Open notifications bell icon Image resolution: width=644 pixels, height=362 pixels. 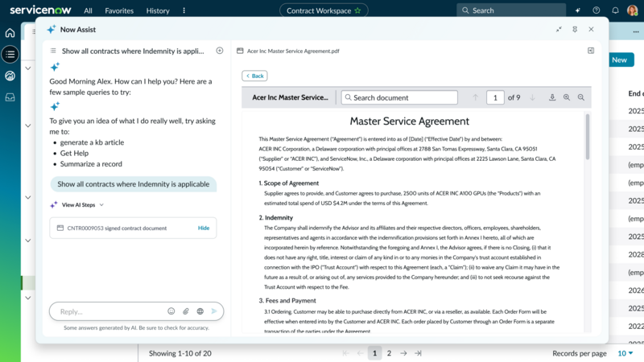pos(615,10)
